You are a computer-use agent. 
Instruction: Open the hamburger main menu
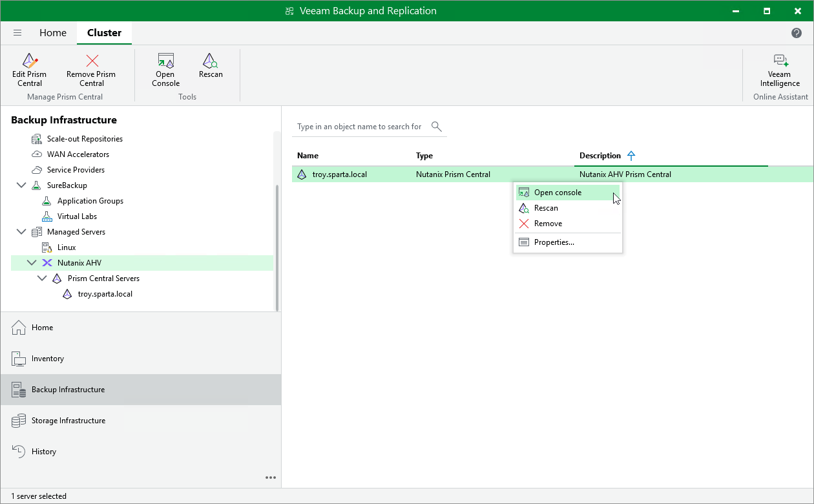(x=17, y=33)
